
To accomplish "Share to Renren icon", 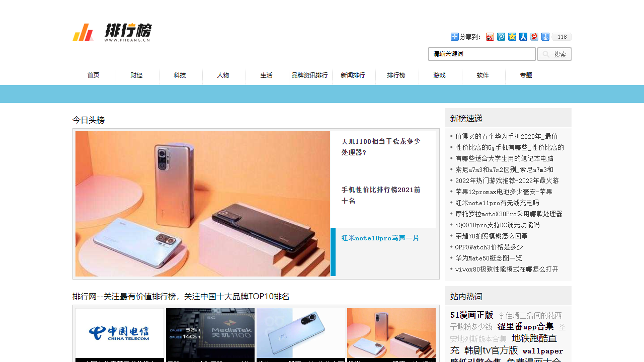I will click(523, 37).
